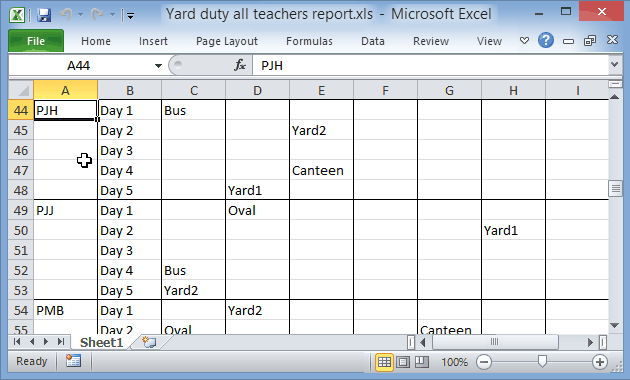The height and width of the screenshot is (380, 630).
Task: Click the Zoom Out minus button
Action: 484,362
